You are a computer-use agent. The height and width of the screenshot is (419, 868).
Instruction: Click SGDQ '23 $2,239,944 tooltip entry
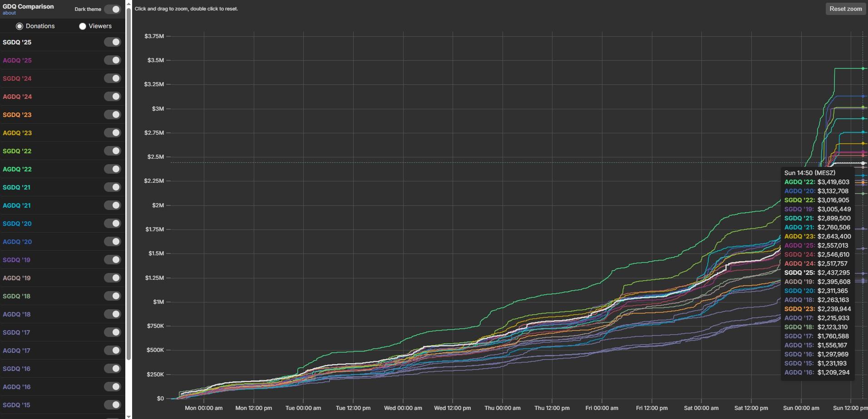coord(818,309)
